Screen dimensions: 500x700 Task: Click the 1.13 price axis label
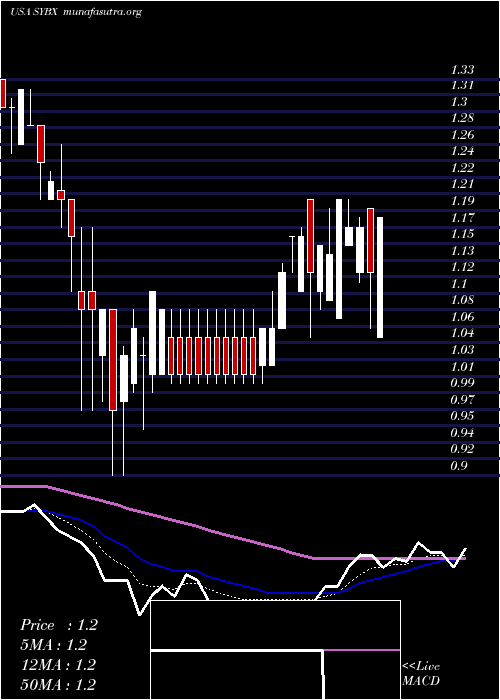[462, 250]
